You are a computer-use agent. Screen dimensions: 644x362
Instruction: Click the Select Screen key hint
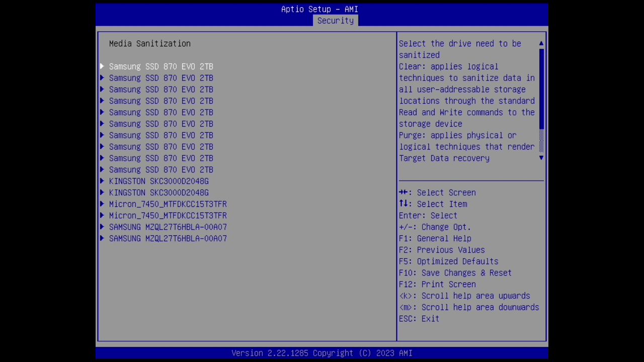(437, 193)
